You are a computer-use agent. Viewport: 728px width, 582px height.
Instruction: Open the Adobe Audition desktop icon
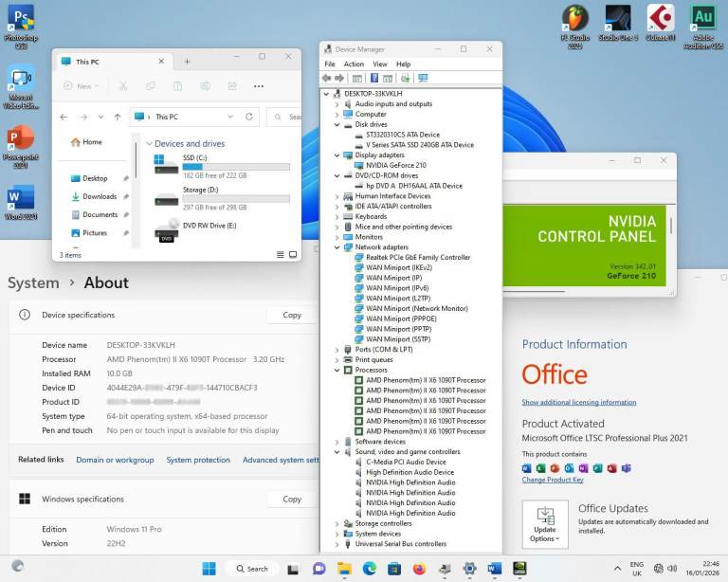tap(702, 21)
